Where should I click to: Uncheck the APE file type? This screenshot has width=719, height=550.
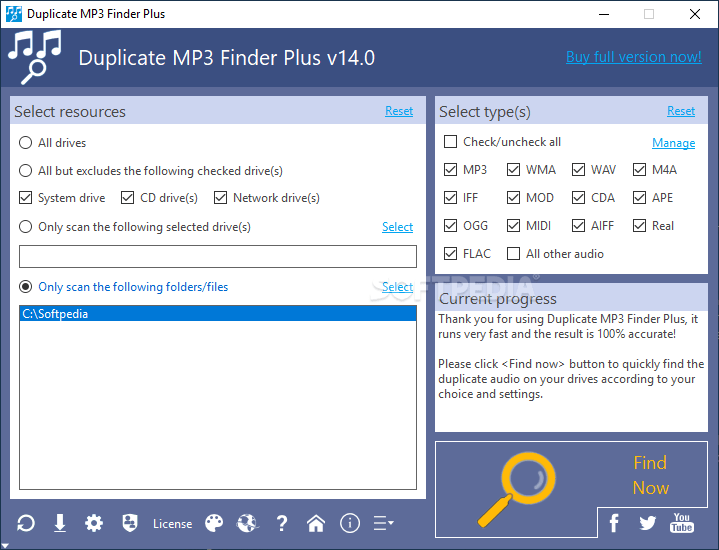point(639,198)
